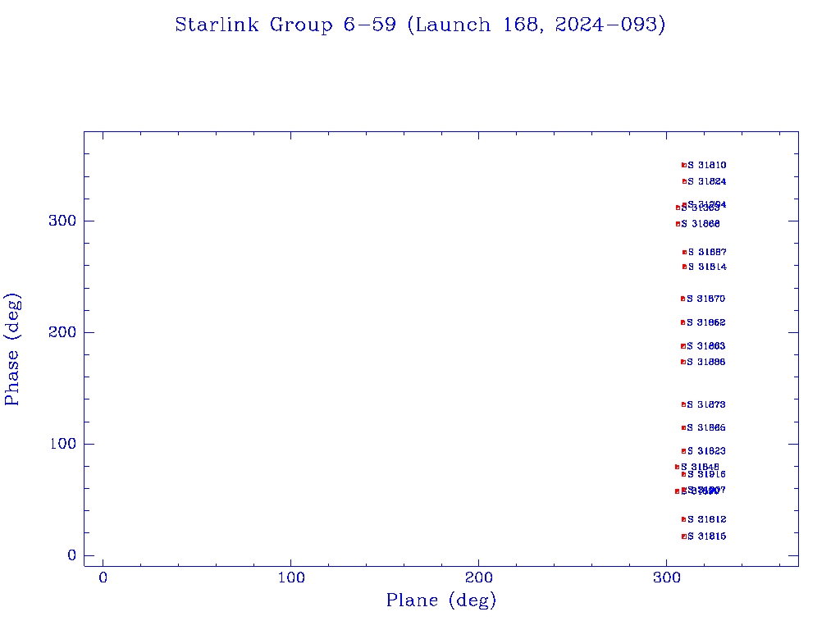The width and height of the screenshot is (840, 630).
Task: Select the 'S 31812' satellite label
Action: [707, 519]
